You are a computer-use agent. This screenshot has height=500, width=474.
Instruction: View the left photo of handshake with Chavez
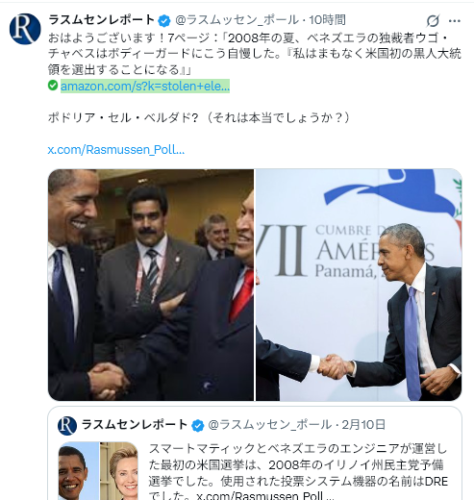point(151,285)
